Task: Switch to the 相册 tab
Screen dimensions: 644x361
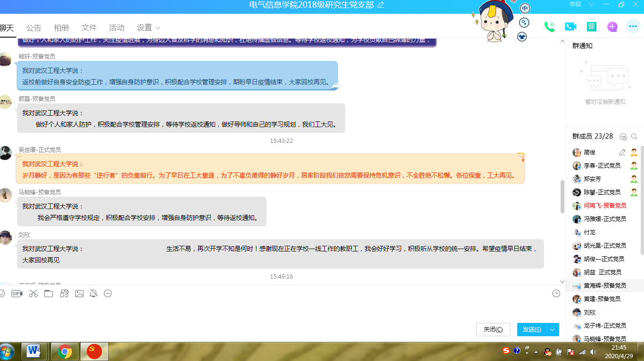Action: coord(61,28)
